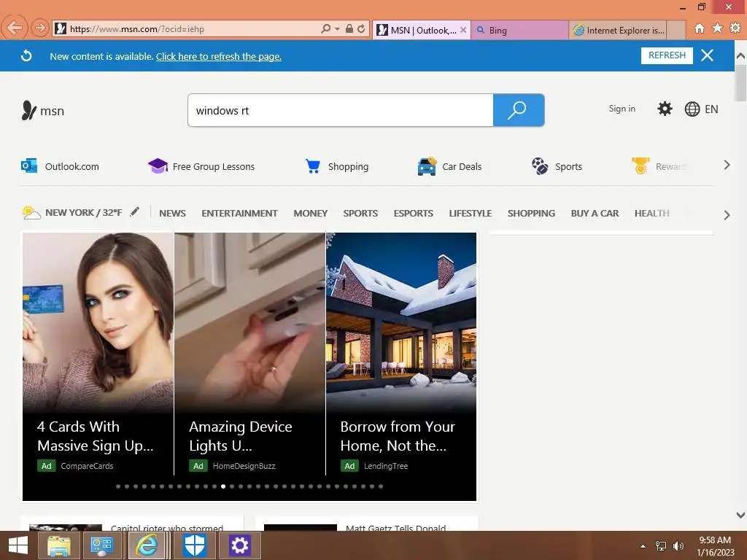Open Control Panel taskbar icon
This screenshot has height=560, width=747.
(102, 545)
